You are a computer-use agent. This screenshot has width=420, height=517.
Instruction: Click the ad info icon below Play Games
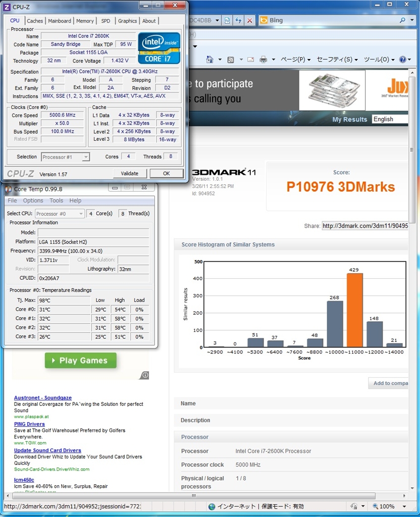[x=145, y=375]
